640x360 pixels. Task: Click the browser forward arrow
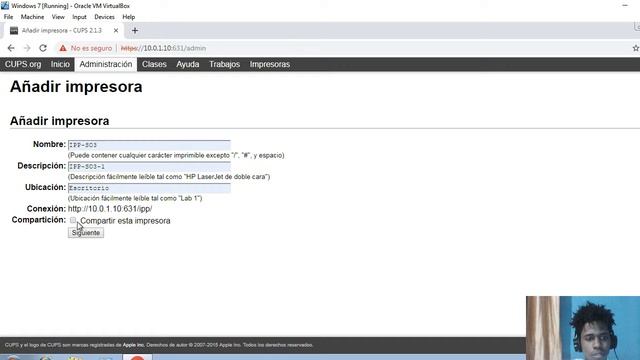click(27, 48)
